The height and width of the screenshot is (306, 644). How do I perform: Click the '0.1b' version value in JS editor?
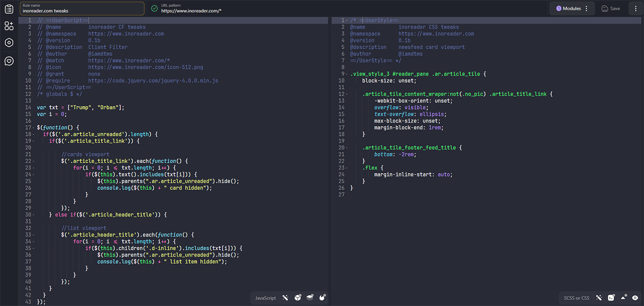[x=94, y=40]
